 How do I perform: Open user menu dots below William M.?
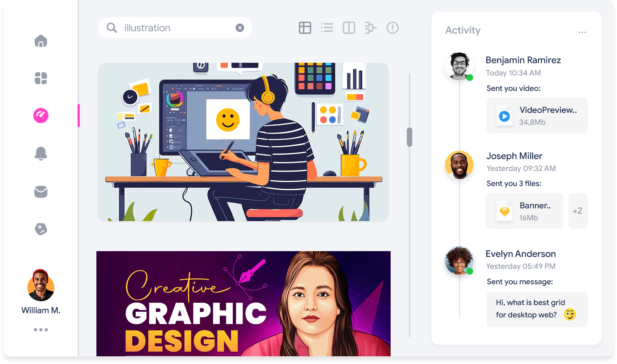point(41,330)
